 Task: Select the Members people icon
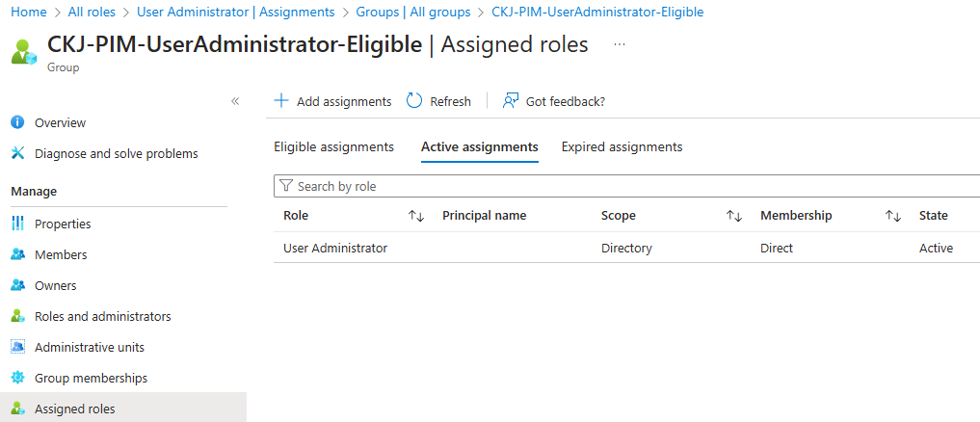tap(17, 254)
